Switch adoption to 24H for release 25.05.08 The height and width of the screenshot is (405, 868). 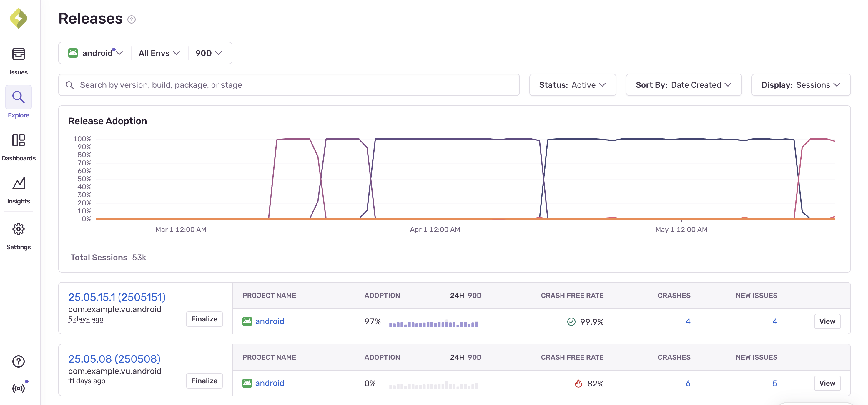pyautogui.click(x=457, y=357)
